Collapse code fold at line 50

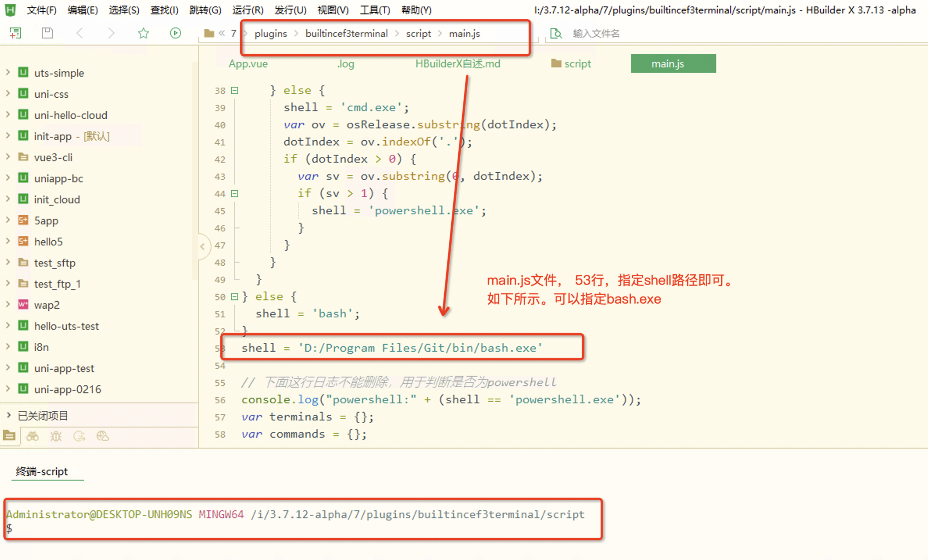point(234,297)
